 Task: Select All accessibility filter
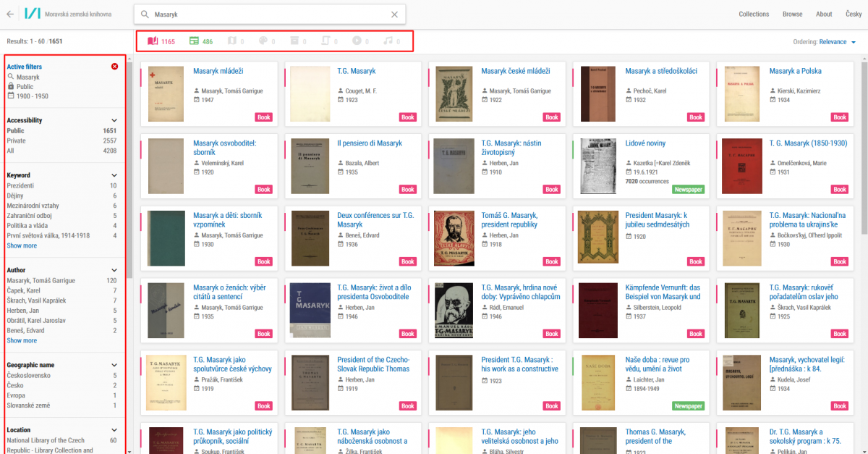tap(61, 151)
